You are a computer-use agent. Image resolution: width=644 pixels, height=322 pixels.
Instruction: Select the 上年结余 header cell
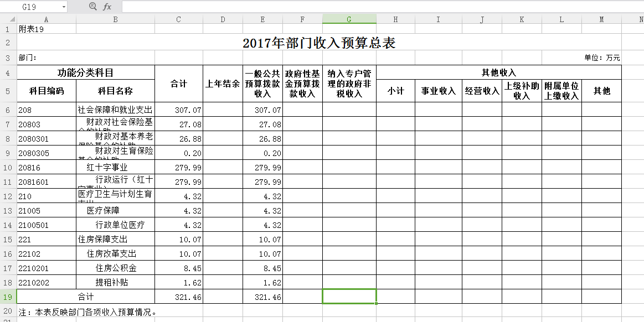[x=223, y=84]
